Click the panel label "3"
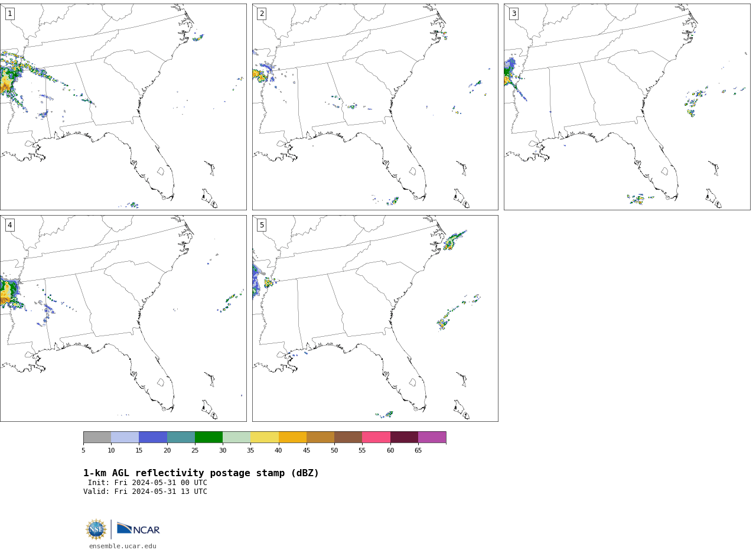This screenshot has width=756, height=553. point(513,14)
